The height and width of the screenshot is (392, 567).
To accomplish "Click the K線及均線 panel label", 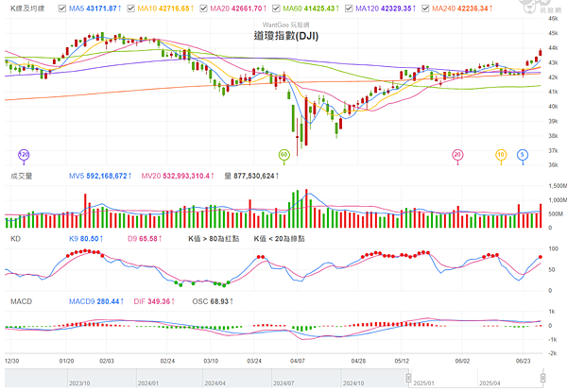I will pyautogui.click(x=27, y=9).
